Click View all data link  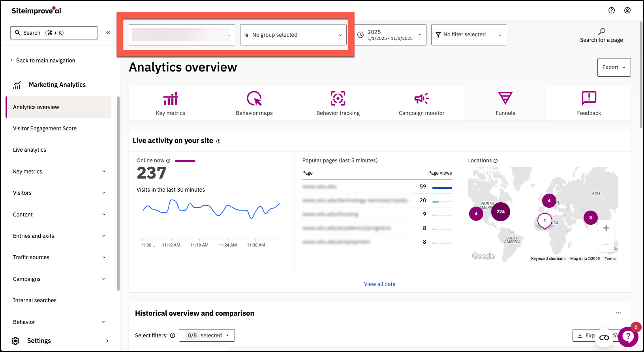coord(380,284)
